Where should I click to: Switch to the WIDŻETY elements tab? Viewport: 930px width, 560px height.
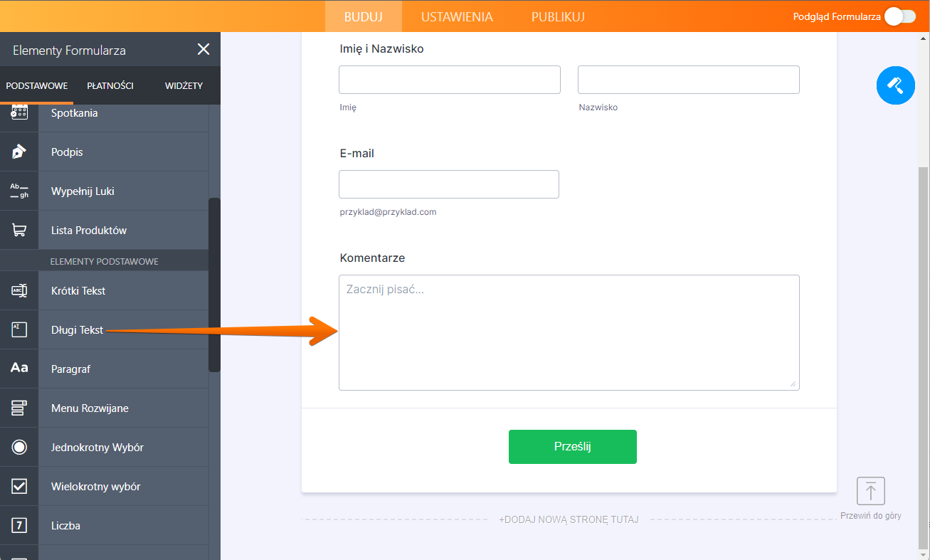point(184,85)
